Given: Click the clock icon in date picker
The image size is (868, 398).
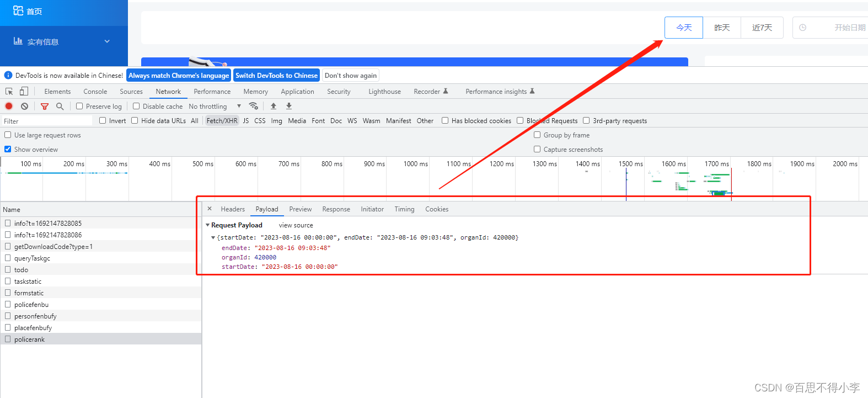Looking at the screenshot, I should pos(803,28).
